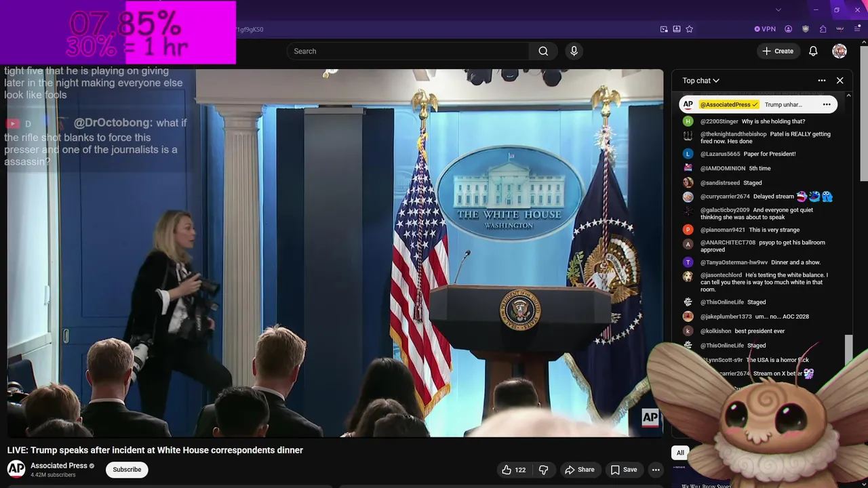Open the chat panel three-dot menu
The image size is (868, 488).
(822, 81)
